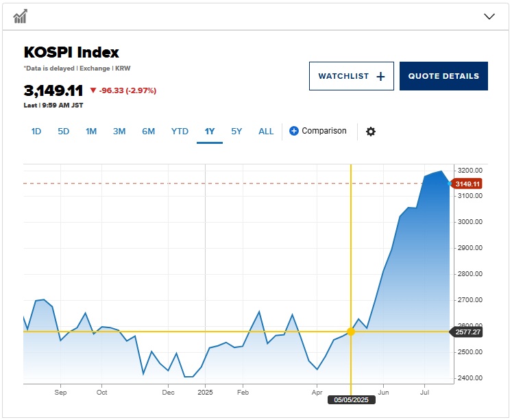Collapse the widget with the top chevron
Screen dimensions: 512x420
tap(489, 16)
